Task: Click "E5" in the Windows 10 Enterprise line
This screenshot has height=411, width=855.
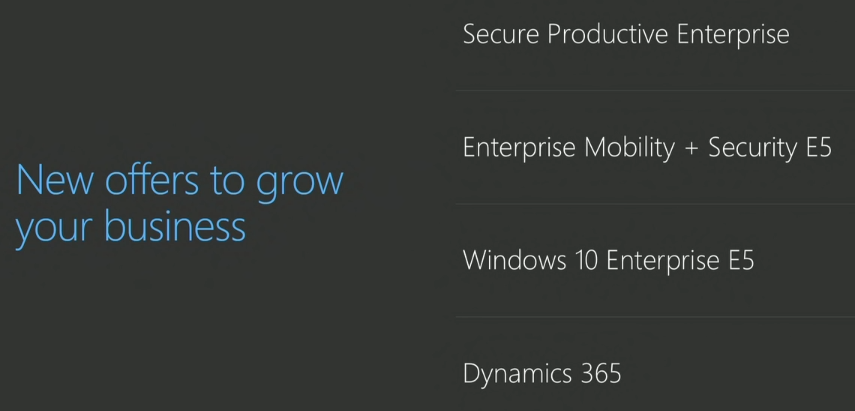Action: (737, 261)
